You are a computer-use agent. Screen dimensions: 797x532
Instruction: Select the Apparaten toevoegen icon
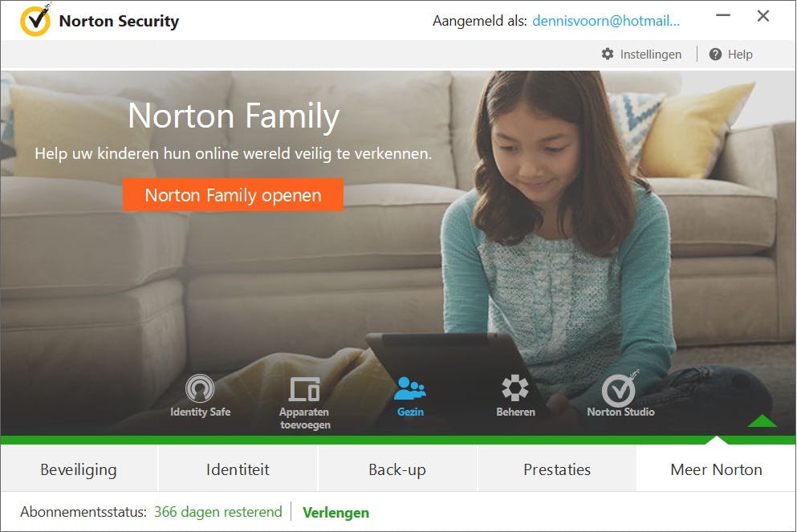coord(304,389)
